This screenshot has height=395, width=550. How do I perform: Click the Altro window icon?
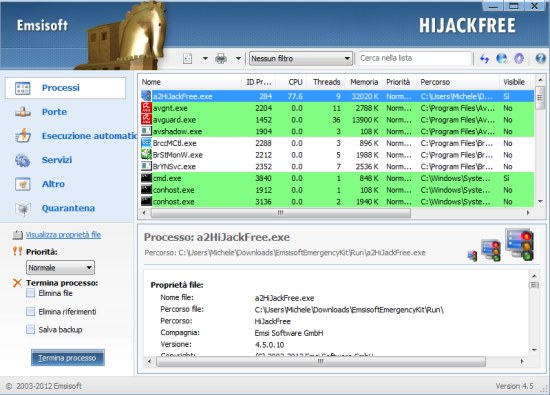23,184
